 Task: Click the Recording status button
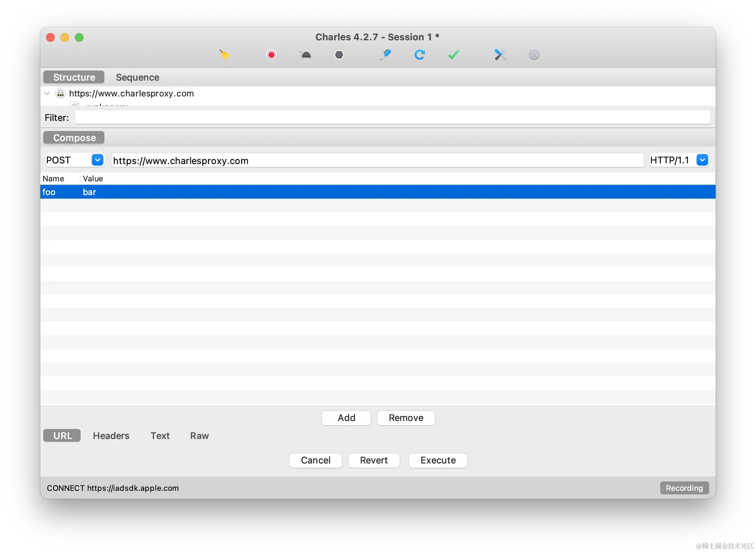(684, 488)
